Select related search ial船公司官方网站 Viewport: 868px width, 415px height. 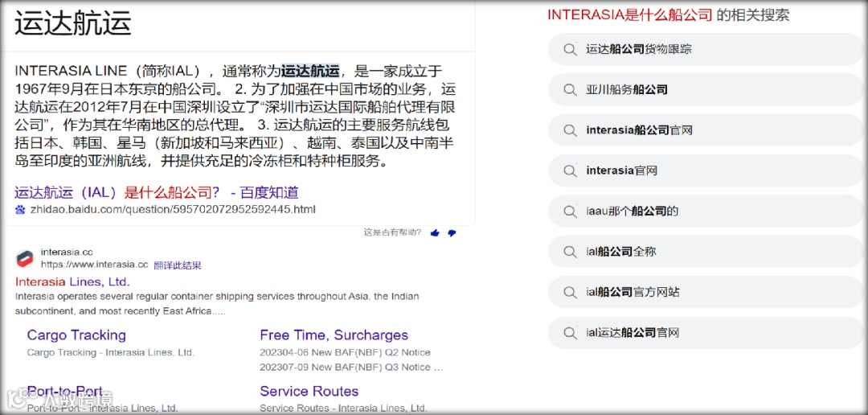(707, 292)
